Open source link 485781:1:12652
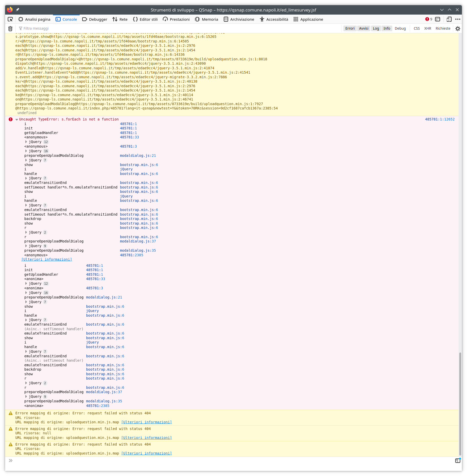 (440, 119)
